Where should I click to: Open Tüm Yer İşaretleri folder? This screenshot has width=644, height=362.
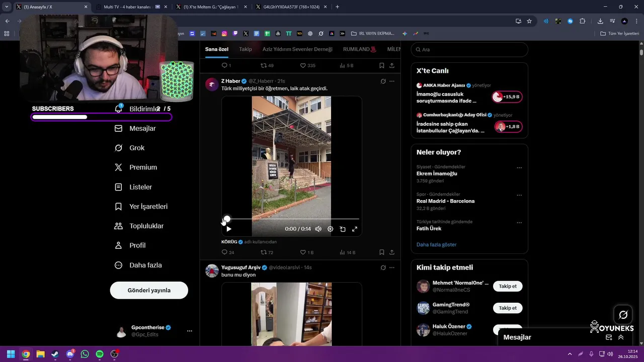point(620,34)
